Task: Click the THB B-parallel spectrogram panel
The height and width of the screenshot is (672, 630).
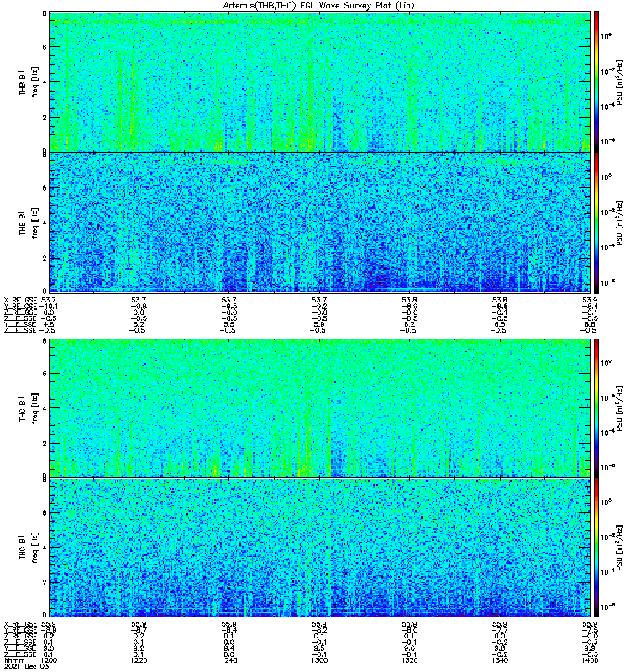Action: point(320,223)
